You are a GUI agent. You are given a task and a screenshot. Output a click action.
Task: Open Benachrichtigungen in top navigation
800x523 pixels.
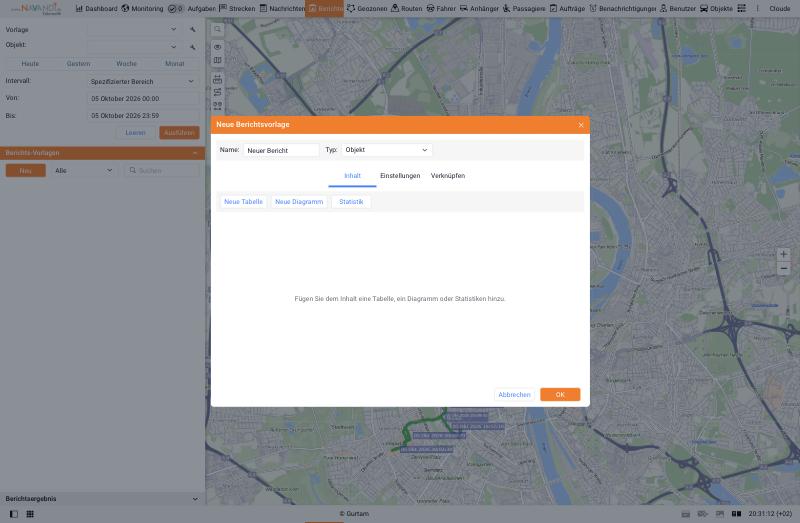point(622,9)
